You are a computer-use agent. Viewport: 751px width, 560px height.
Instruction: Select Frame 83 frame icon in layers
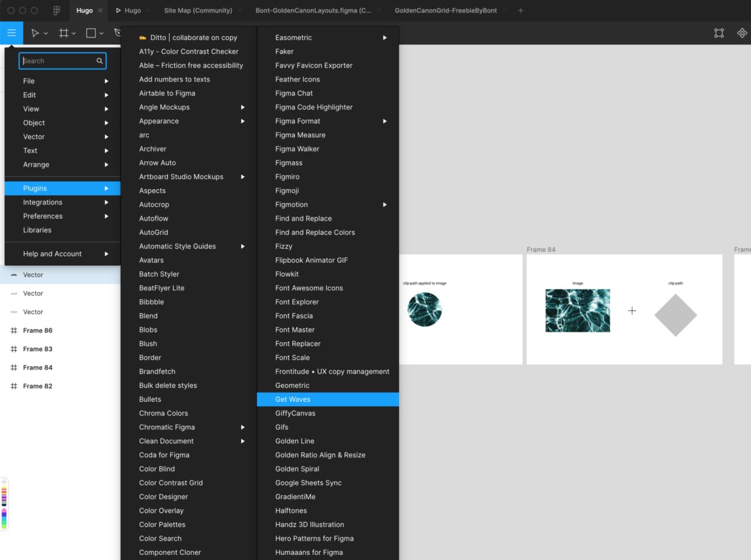pos(13,349)
